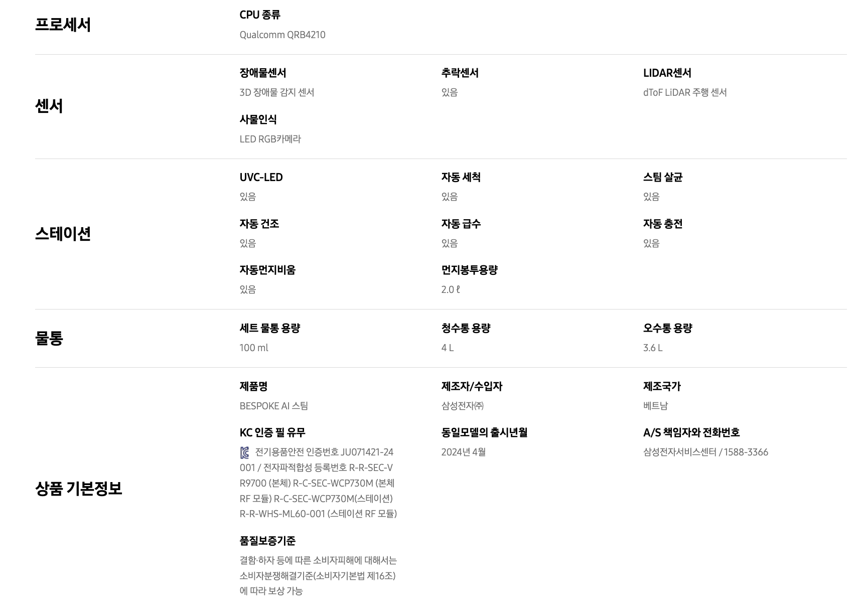Click the 품질보증기준 label
860x616 pixels.
267,541
